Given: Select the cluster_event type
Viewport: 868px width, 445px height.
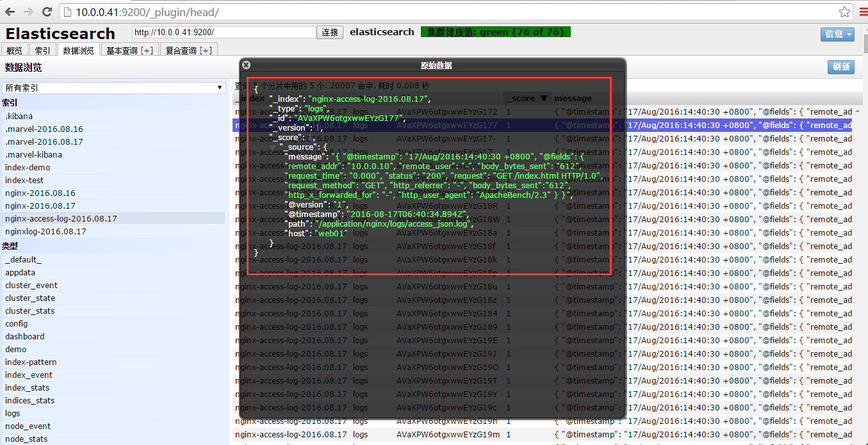Looking at the screenshot, I should pos(113,285).
